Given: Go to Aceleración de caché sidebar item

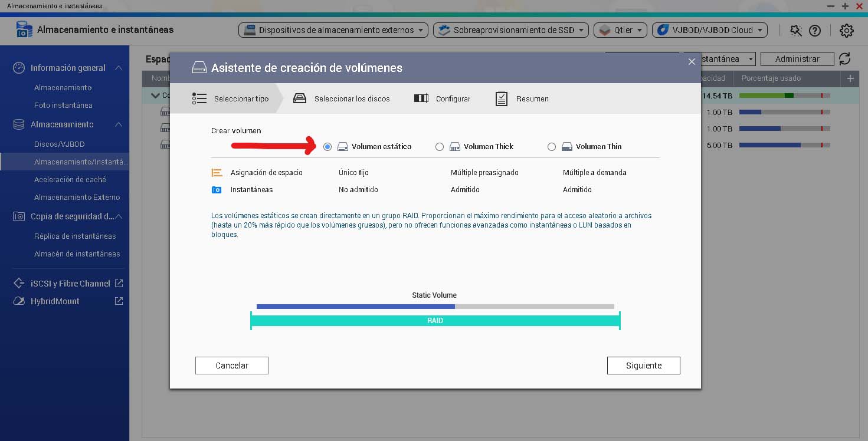Looking at the screenshot, I should click(x=70, y=180).
